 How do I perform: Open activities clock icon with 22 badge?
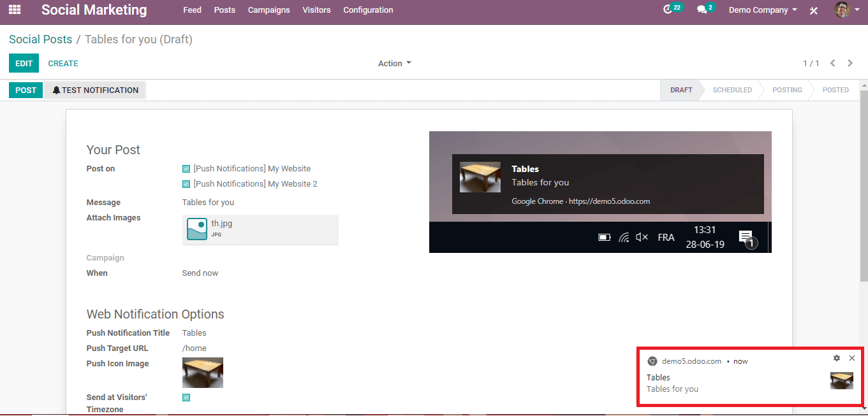668,10
